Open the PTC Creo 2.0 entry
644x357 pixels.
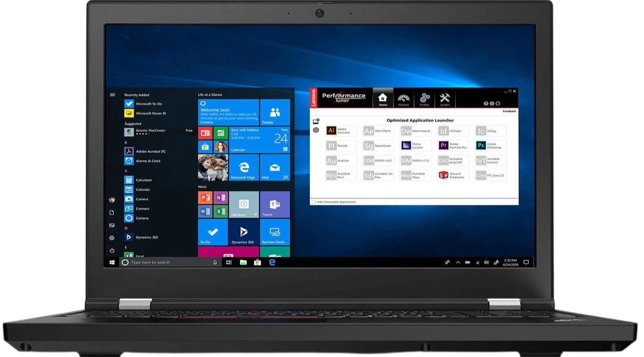[x=490, y=175]
